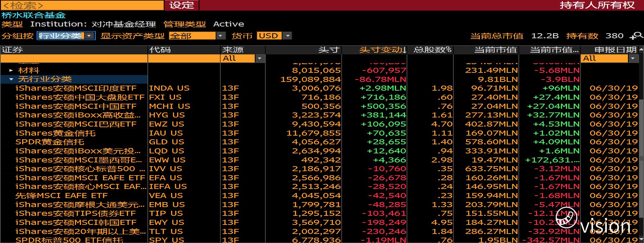This screenshot has height=243, width=644.
Task: Click the EMB US ticker code
Action: tap(167, 205)
